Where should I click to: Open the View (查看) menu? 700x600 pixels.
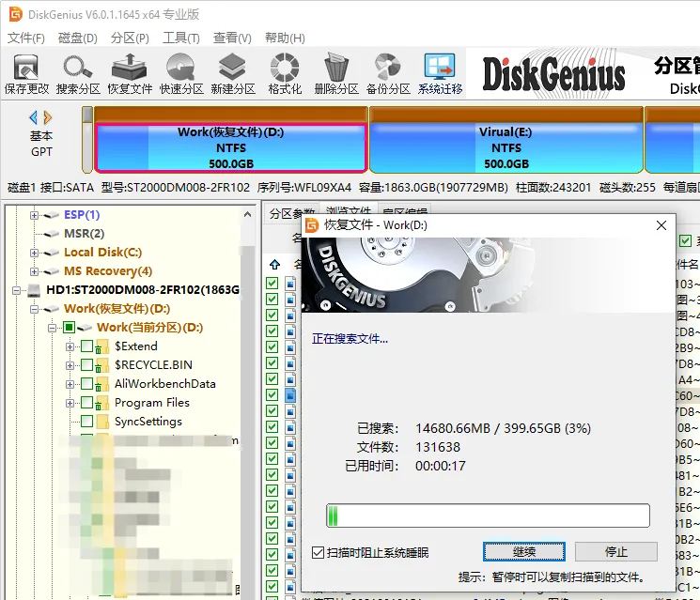coord(232,38)
